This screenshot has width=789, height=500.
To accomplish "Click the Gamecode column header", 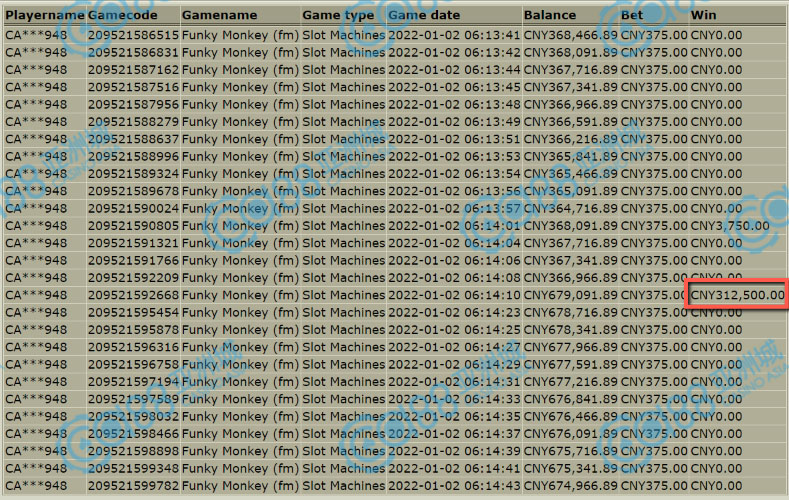I will (132, 15).
